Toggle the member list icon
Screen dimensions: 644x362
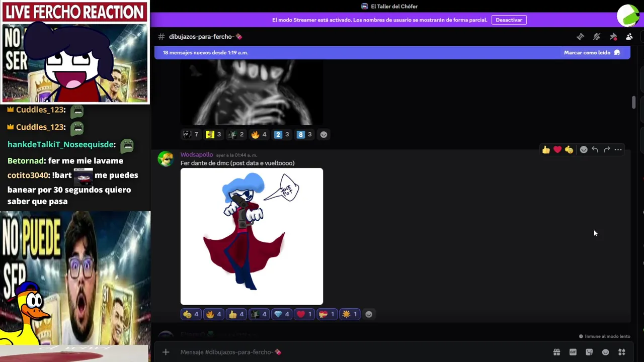click(629, 37)
